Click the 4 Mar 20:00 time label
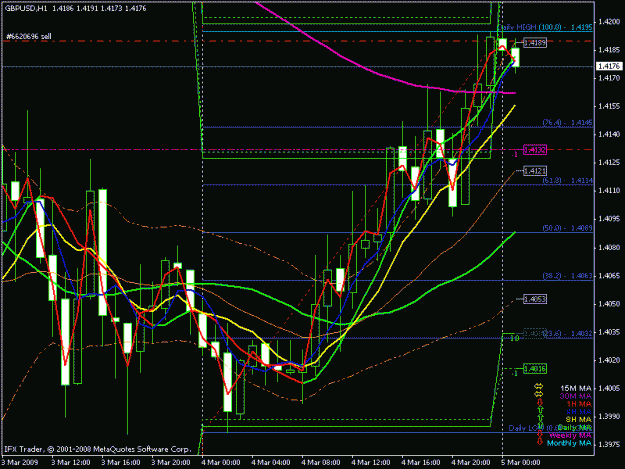 (x=471, y=462)
